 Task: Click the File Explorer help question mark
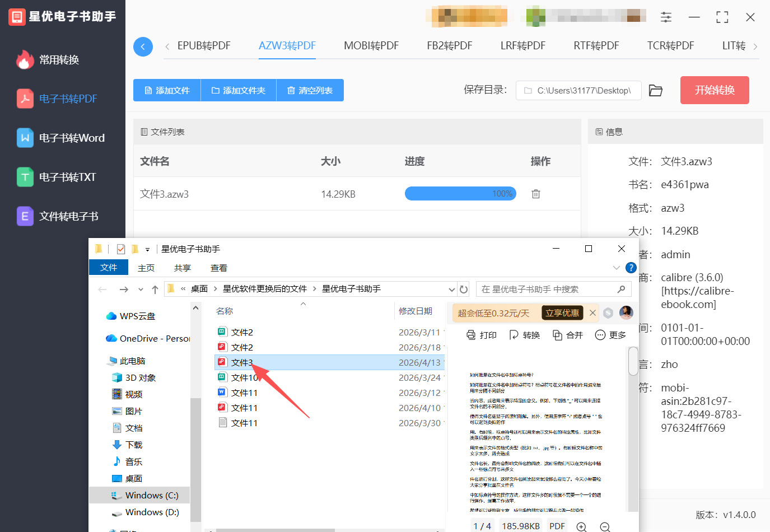click(x=631, y=268)
